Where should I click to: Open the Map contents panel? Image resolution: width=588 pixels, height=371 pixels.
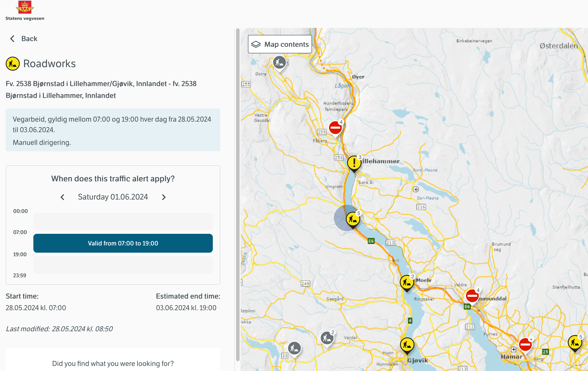[x=280, y=44]
